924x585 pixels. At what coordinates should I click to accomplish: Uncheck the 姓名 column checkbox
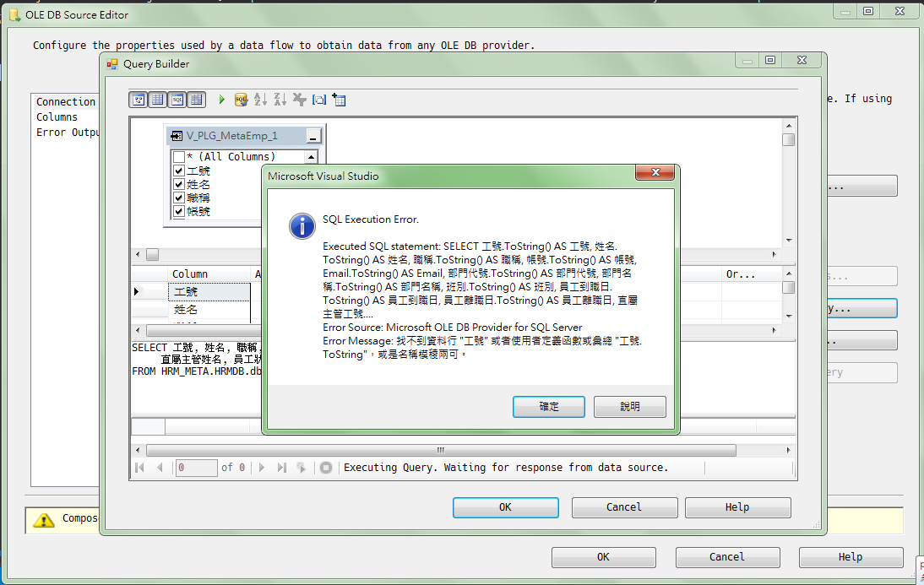178,184
